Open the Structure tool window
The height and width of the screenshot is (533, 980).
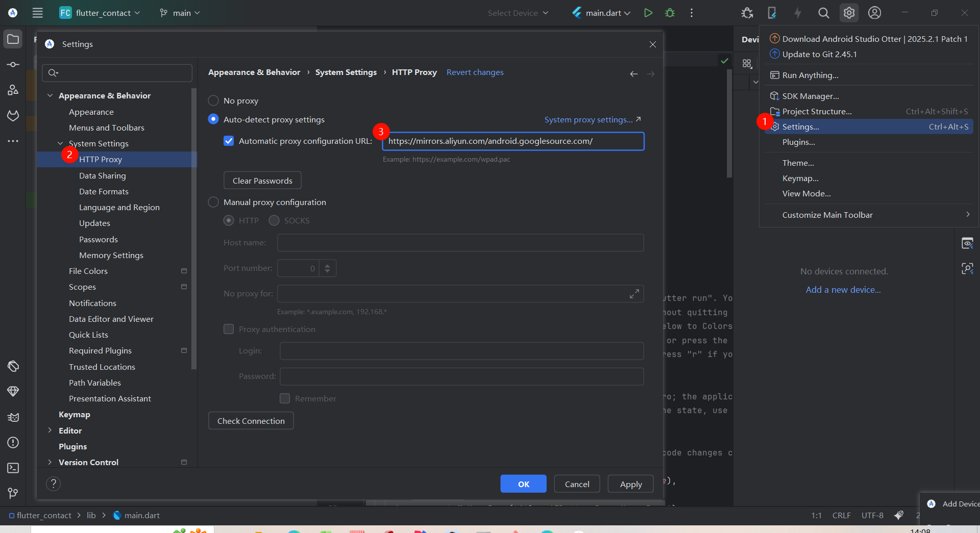(x=13, y=90)
